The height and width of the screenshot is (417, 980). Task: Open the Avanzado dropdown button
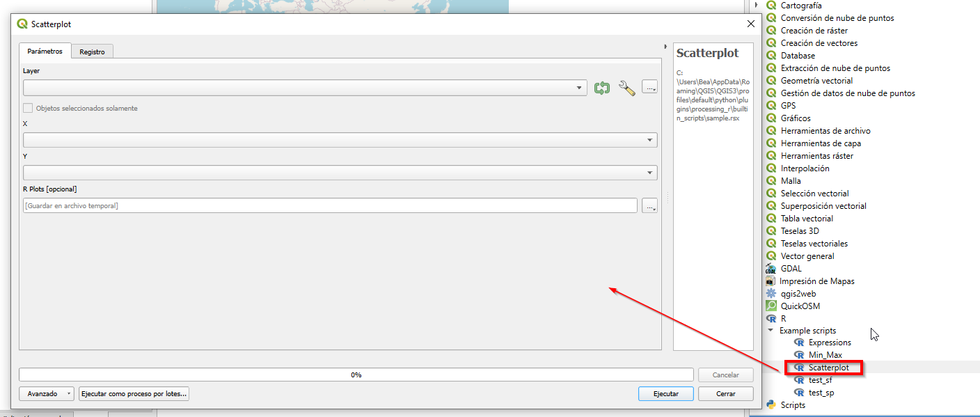[47, 393]
